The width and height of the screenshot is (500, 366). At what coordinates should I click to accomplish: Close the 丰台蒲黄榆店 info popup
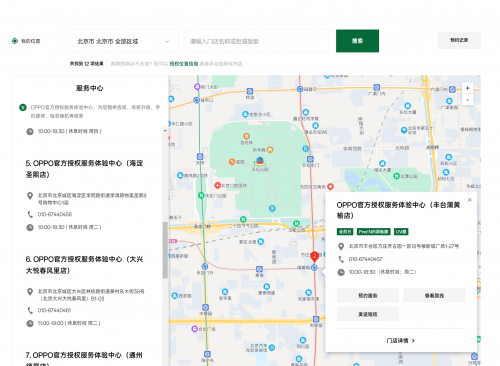point(470,200)
